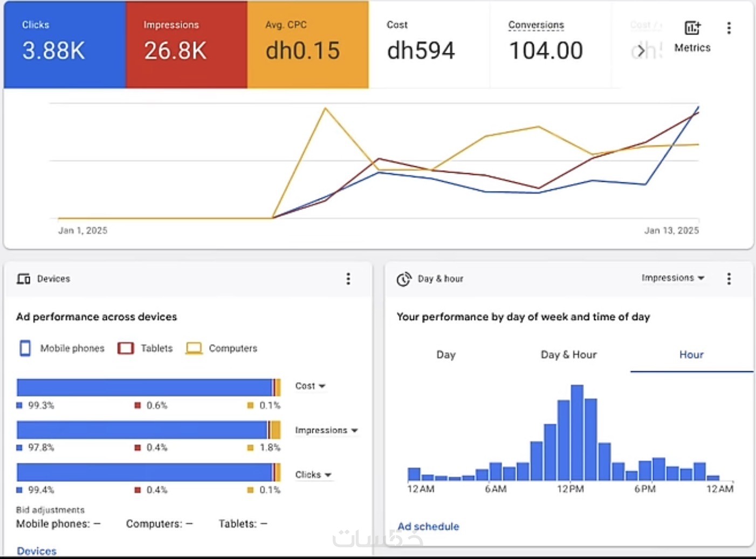Viewport: 756px width, 559px height.
Task: Open the Devices card three-dot menu
Action: coord(348,278)
